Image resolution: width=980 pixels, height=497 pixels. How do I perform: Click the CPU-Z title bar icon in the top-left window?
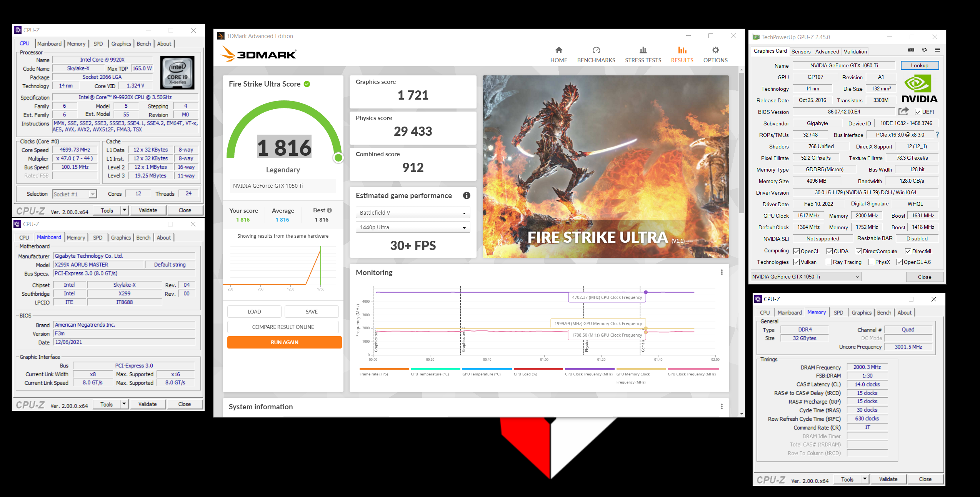coord(17,30)
